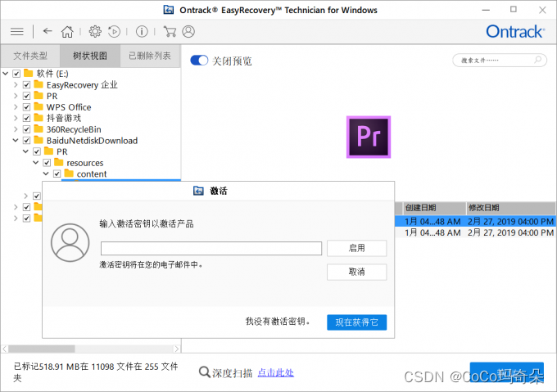
Task: Expand the EasyRecovery 企业 folder
Action: tap(16, 85)
